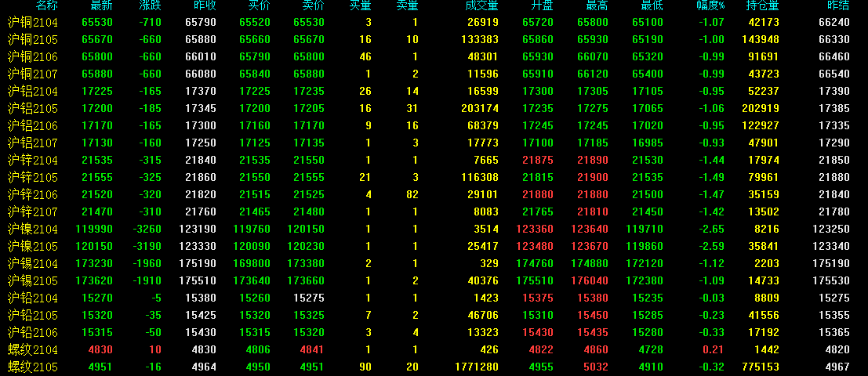Viewport: 868px width, 376px height.
Task: Select contract 沪锌2104
Action: tap(33, 161)
